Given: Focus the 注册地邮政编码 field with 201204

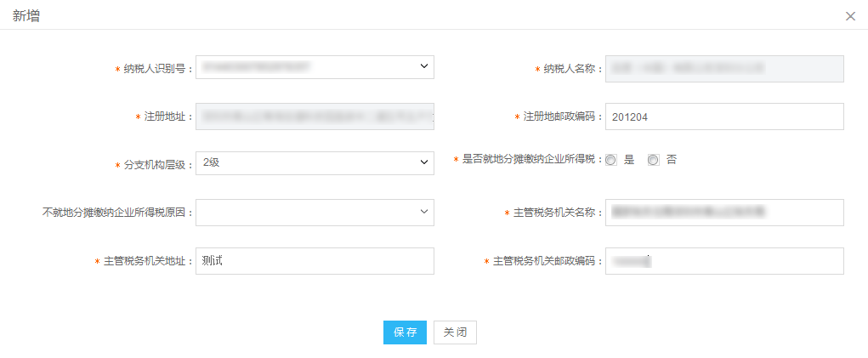Looking at the screenshot, I should [x=724, y=116].
